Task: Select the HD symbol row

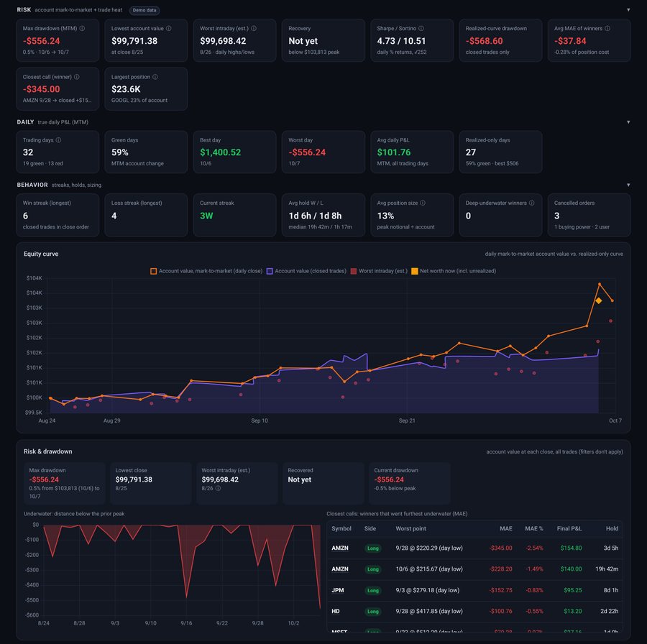Action: click(x=474, y=612)
